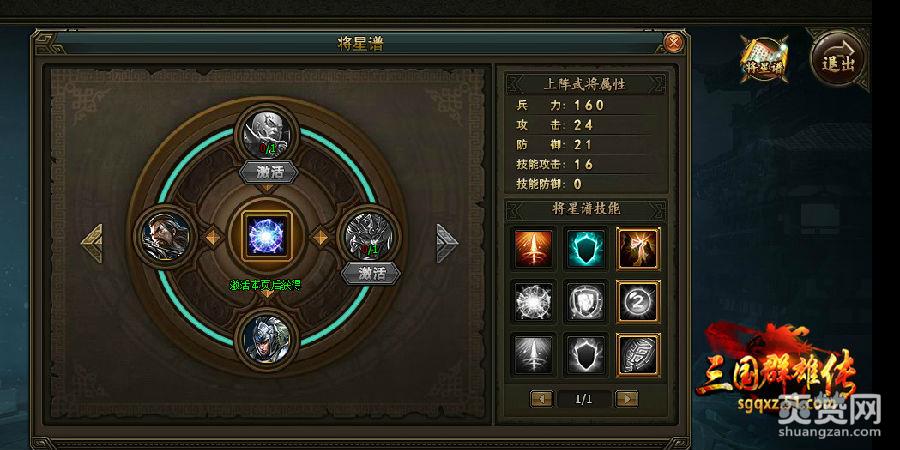Click the glowing blue orb in the wheel center
Screen dimensions: 900x450
267,235
